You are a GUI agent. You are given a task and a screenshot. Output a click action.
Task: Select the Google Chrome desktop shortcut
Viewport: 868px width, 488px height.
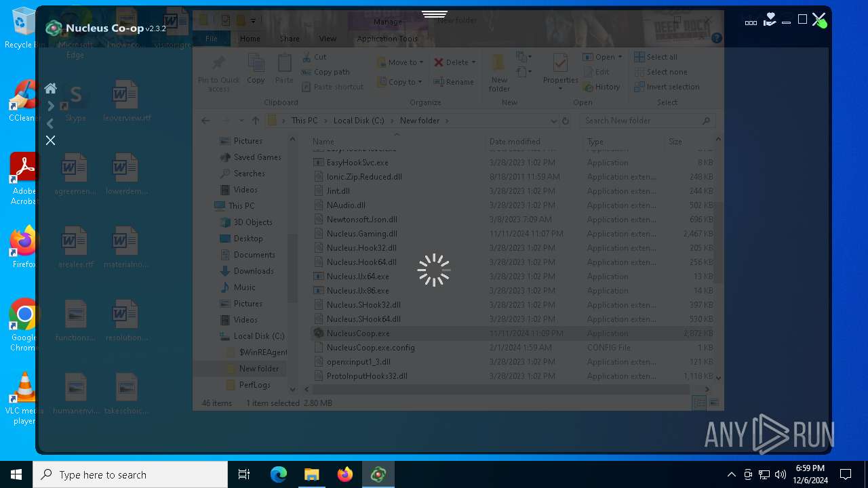(24, 325)
